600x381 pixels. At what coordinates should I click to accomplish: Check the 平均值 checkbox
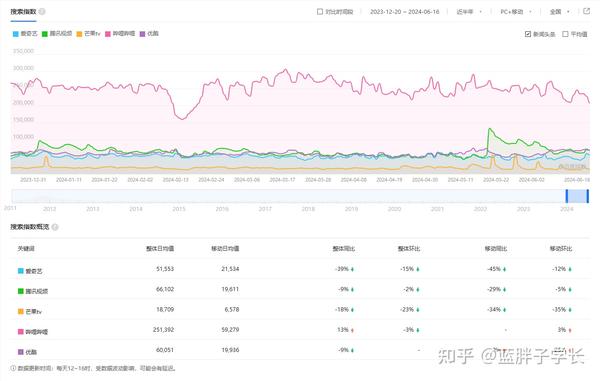(565, 34)
